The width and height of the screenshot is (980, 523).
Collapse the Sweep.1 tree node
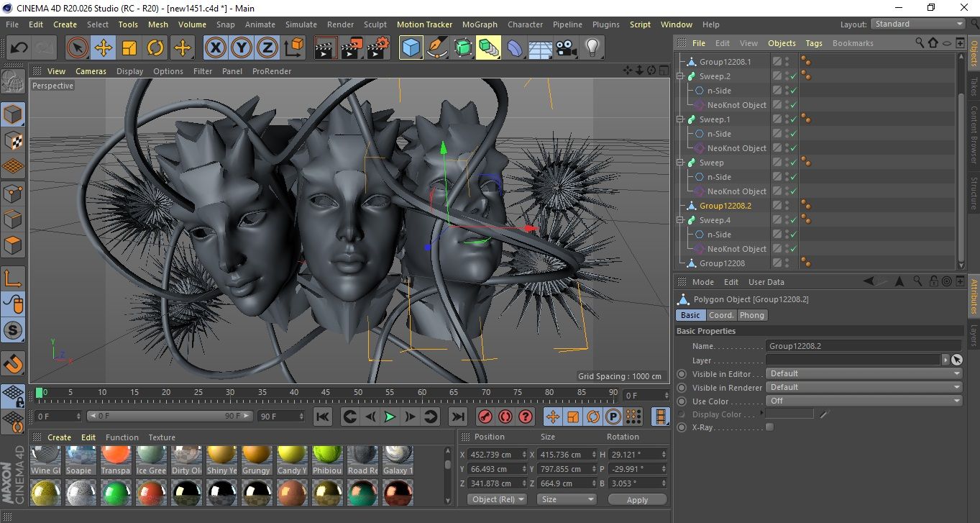(680, 119)
